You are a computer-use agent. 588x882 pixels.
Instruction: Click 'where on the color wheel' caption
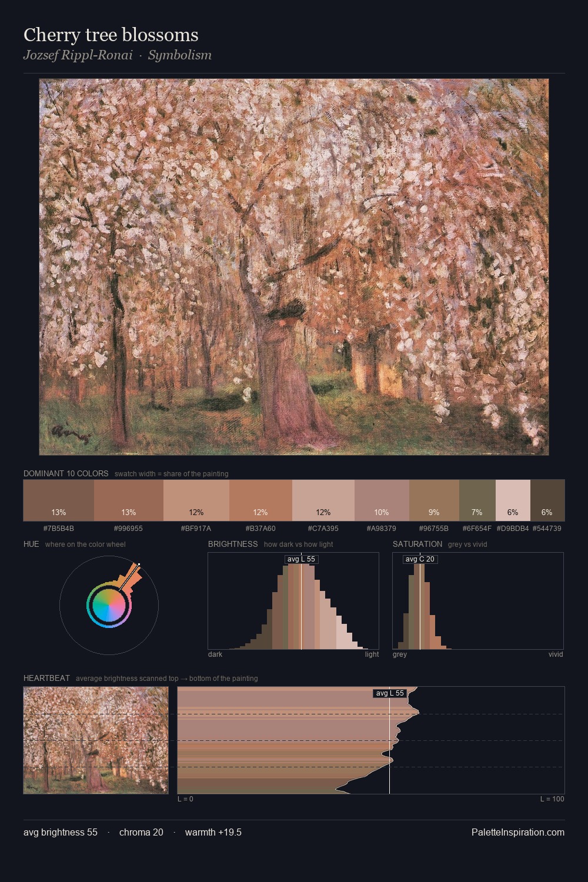[85, 544]
